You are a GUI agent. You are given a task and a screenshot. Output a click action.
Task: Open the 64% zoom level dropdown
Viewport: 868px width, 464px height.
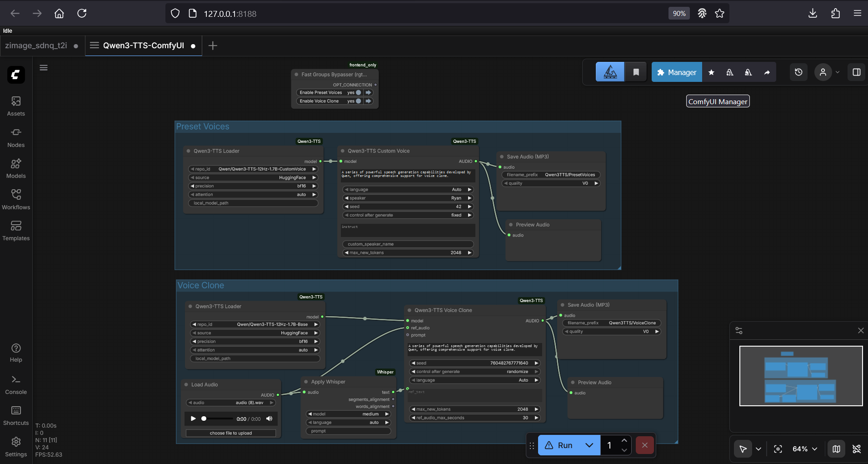805,449
